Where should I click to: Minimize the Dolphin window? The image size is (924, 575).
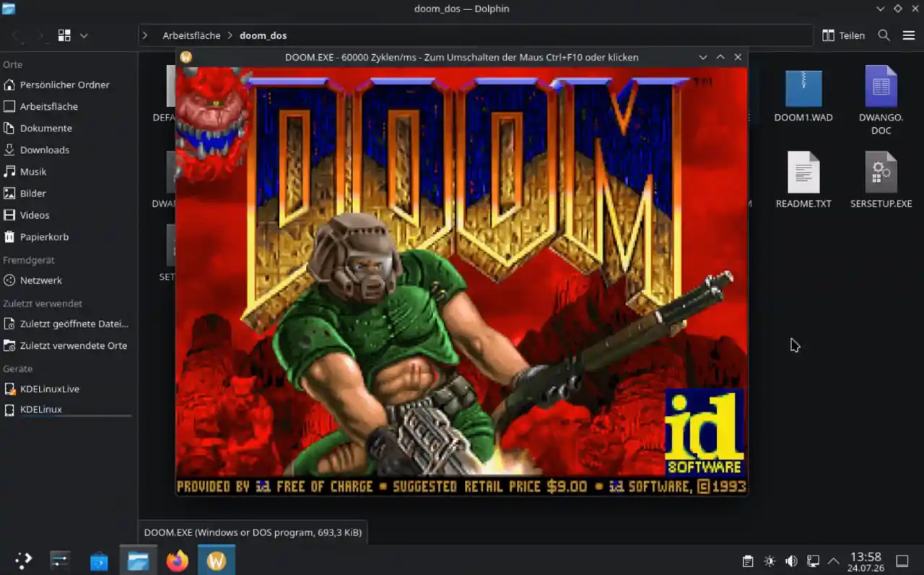tap(881, 9)
